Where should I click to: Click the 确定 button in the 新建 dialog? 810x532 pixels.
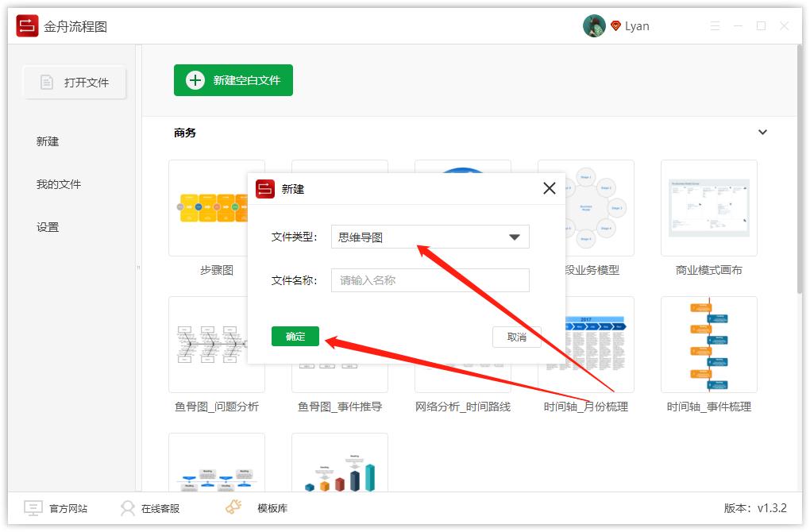(295, 336)
